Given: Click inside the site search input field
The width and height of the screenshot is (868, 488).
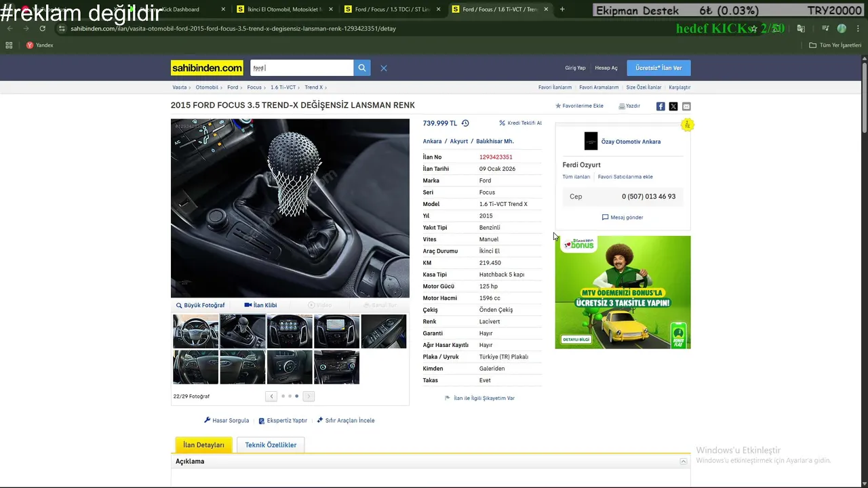Looking at the screenshot, I should (x=302, y=68).
